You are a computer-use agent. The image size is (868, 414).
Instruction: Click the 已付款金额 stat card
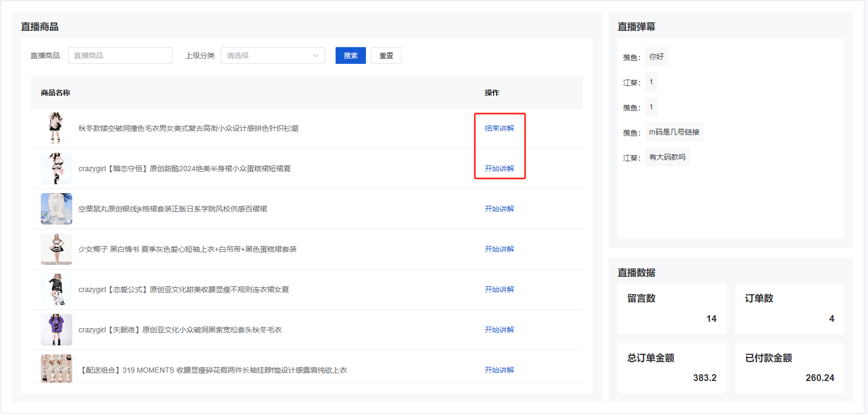(789, 368)
